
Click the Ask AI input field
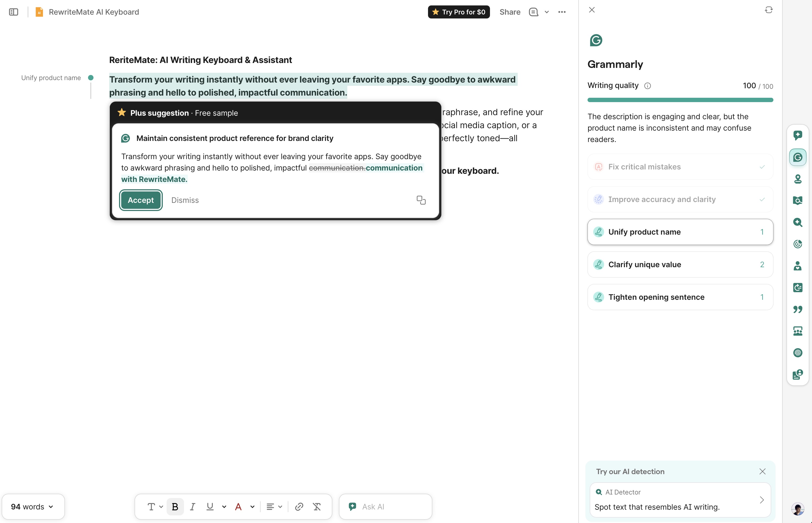click(x=385, y=507)
